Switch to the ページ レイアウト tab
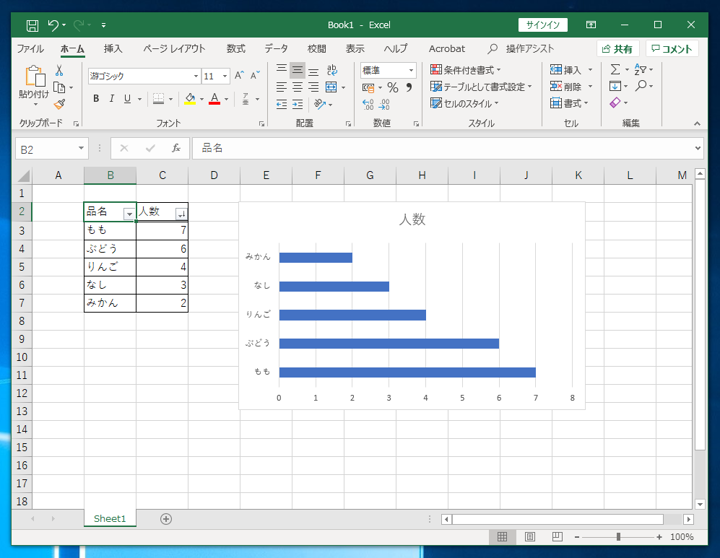This screenshot has width=720, height=558. (174, 49)
